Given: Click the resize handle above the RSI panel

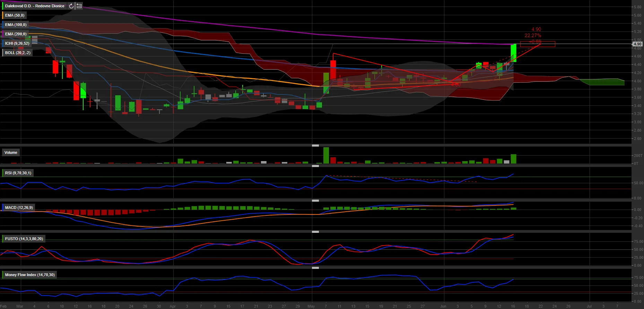Looking at the screenshot, I should pyautogui.click(x=315, y=166).
